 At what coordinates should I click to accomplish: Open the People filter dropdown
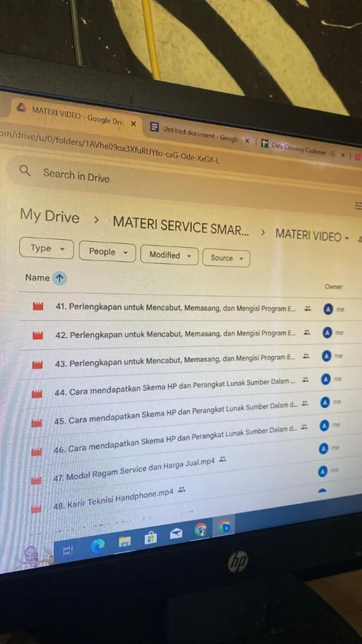tap(107, 252)
